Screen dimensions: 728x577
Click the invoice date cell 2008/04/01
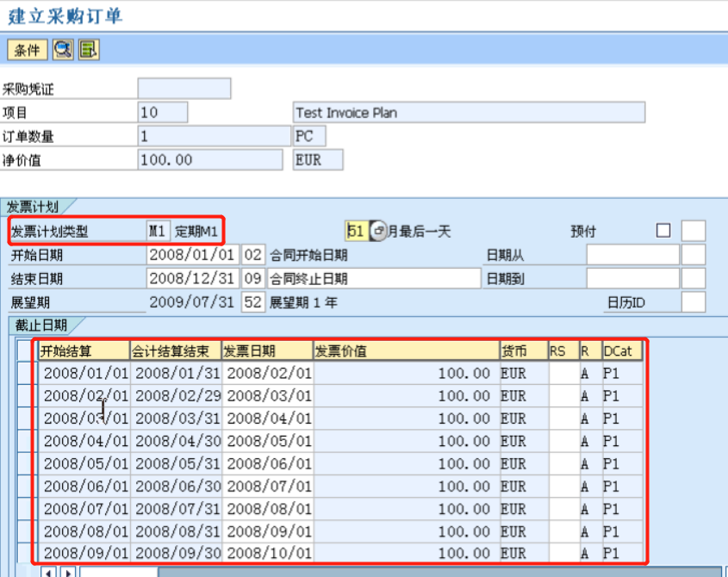point(268,419)
